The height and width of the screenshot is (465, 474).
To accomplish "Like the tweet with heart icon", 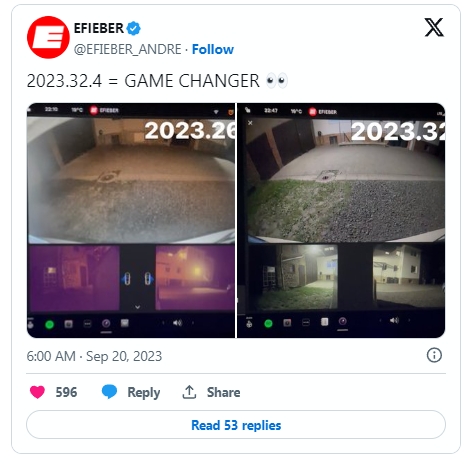I will (x=37, y=392).
